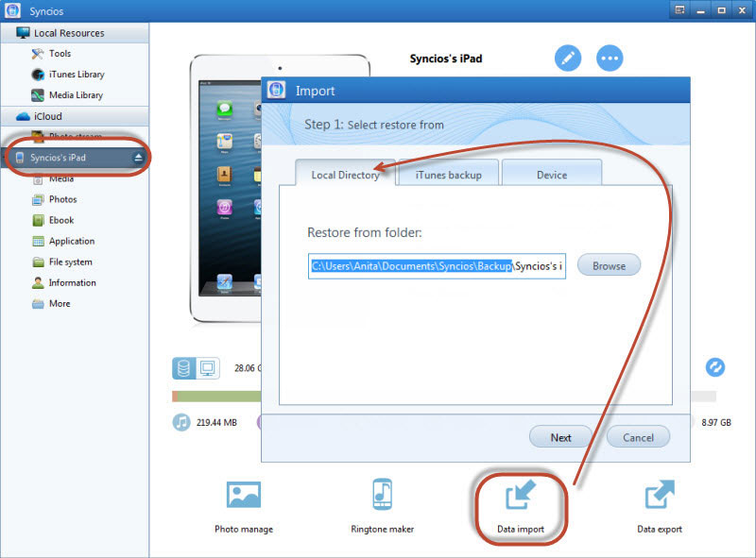Click Next in the Import dialog
Image resolution: width=756 pixels, height=558 pixels.
(560, 437)
